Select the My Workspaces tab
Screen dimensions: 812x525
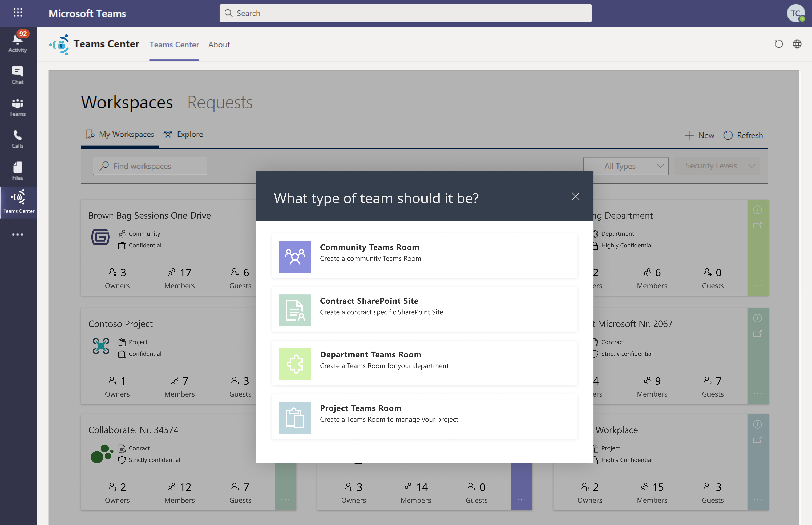tap(120, 134)
